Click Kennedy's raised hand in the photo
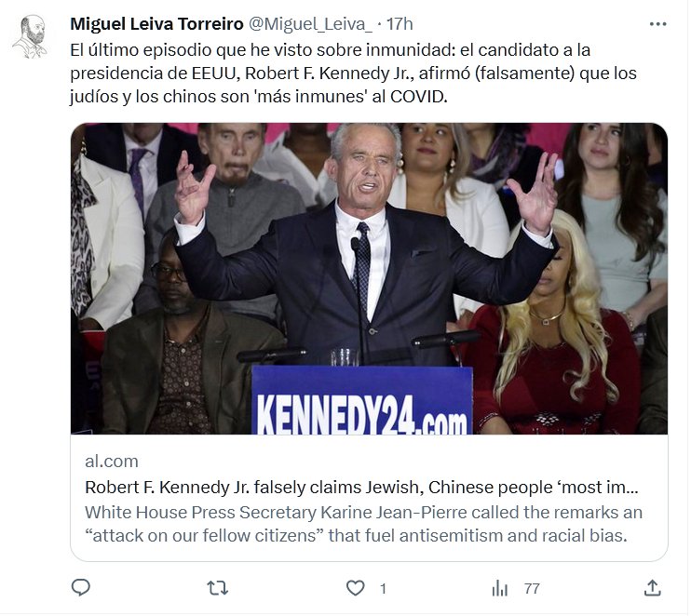The width and height of the screenshot is (691, 616). tap(194, 191)
